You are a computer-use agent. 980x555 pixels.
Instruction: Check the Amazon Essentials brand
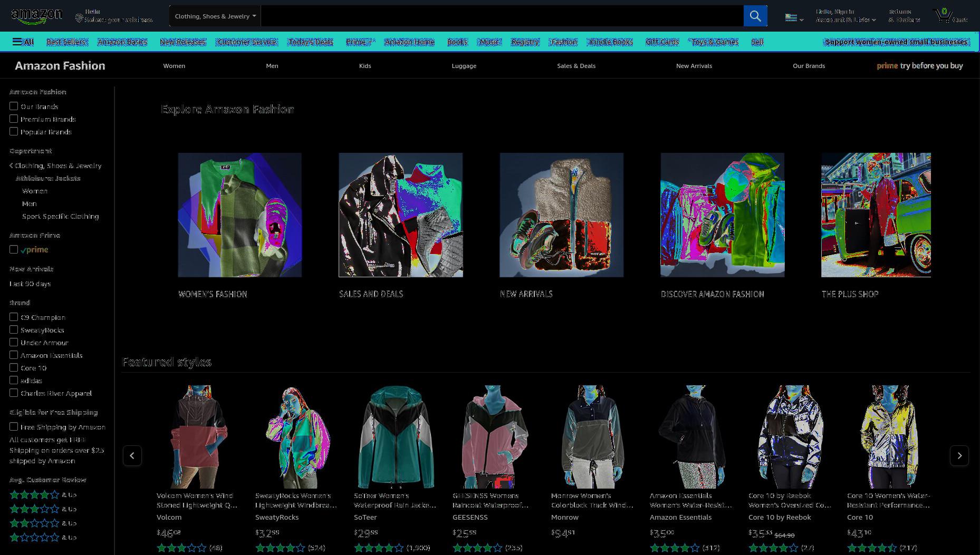coord(14,355)
